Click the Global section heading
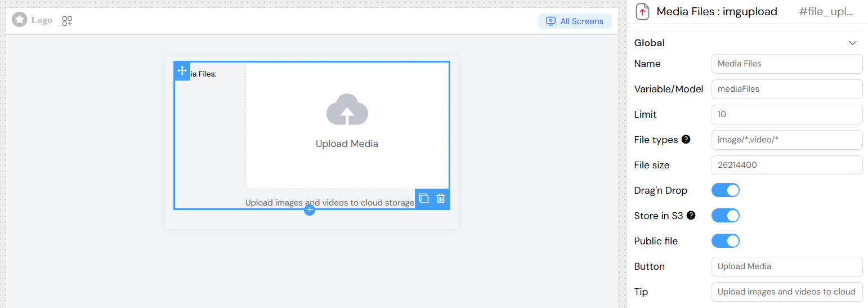 coord(649,43)
